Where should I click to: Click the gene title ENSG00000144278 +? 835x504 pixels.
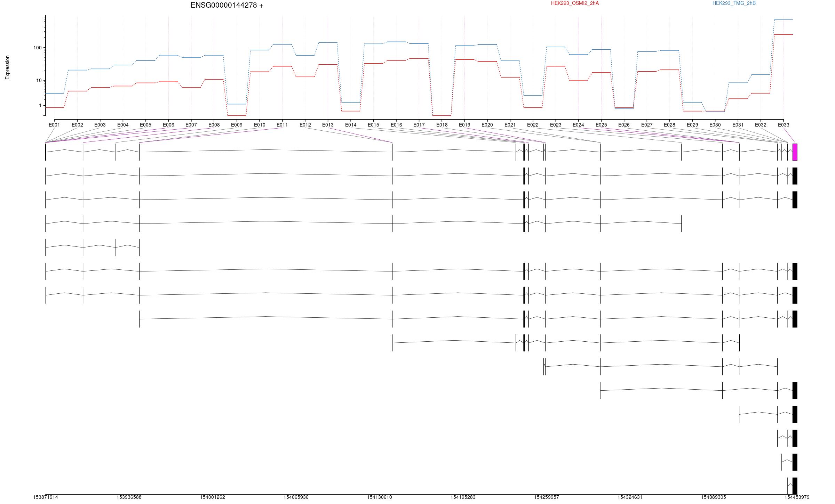[227, 5]
